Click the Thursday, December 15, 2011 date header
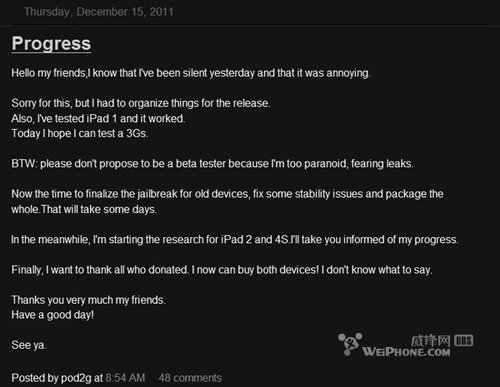Screen dimensions: 500x387 (99, 12)
